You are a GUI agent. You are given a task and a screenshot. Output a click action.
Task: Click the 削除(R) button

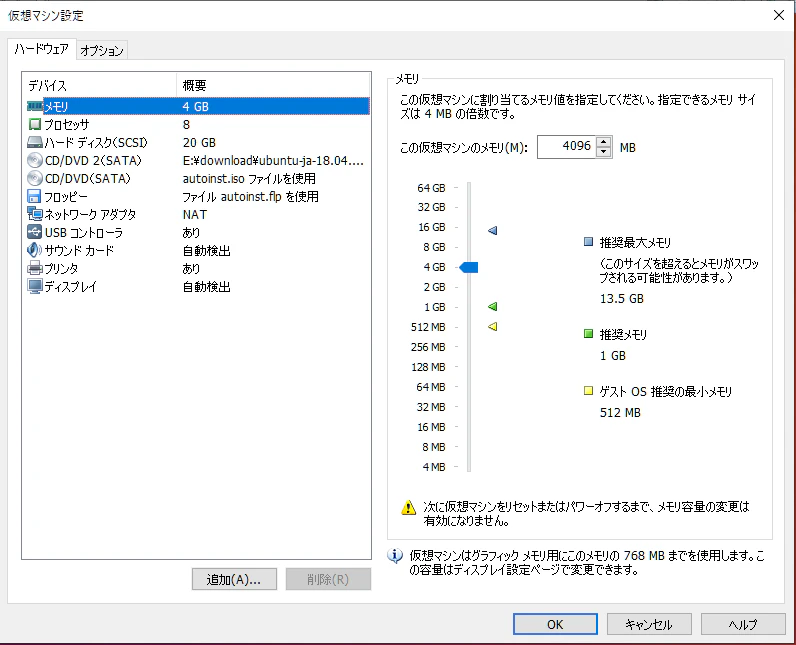[328, 580]
